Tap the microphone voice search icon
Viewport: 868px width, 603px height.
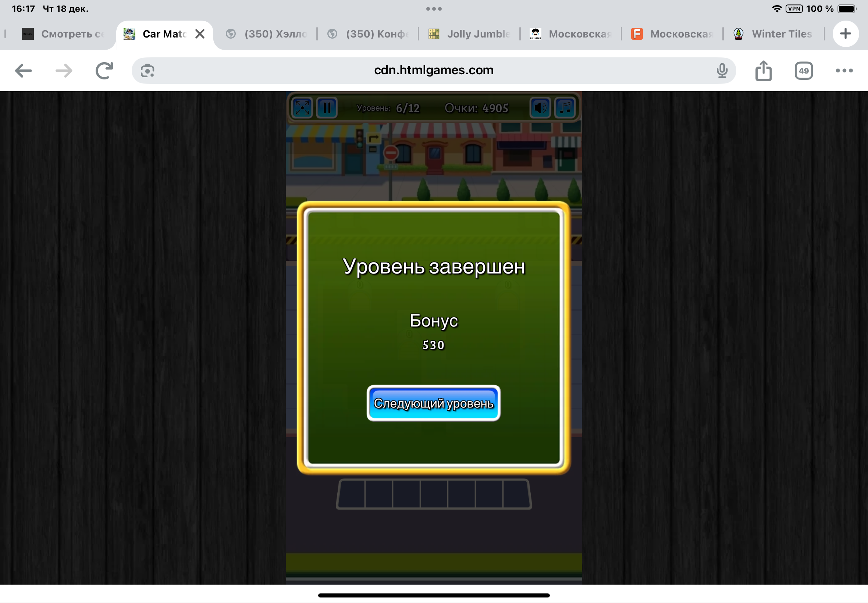click(x=722, y=71)
